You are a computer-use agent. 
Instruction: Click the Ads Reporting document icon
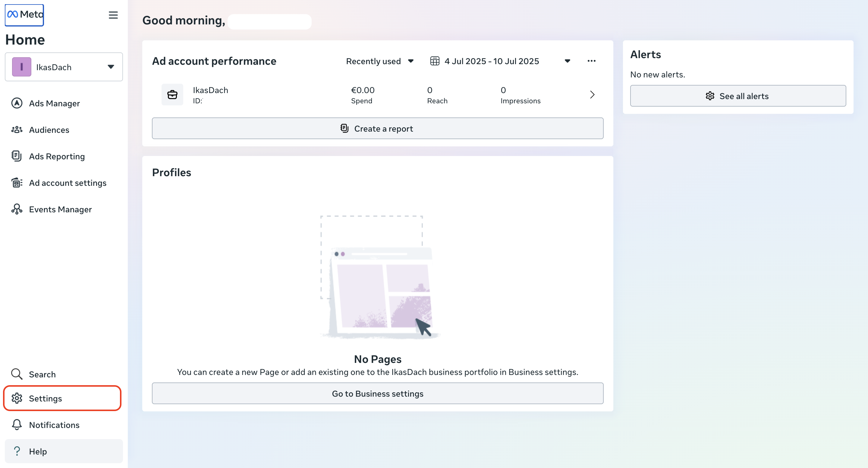[17, 156]
